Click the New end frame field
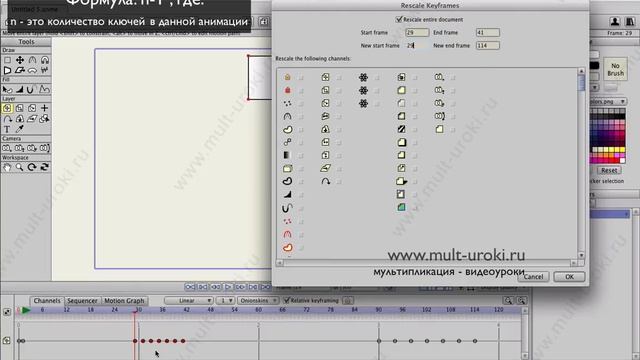The image size is (640, 360). pyautogui.click(x=487, y=45)
